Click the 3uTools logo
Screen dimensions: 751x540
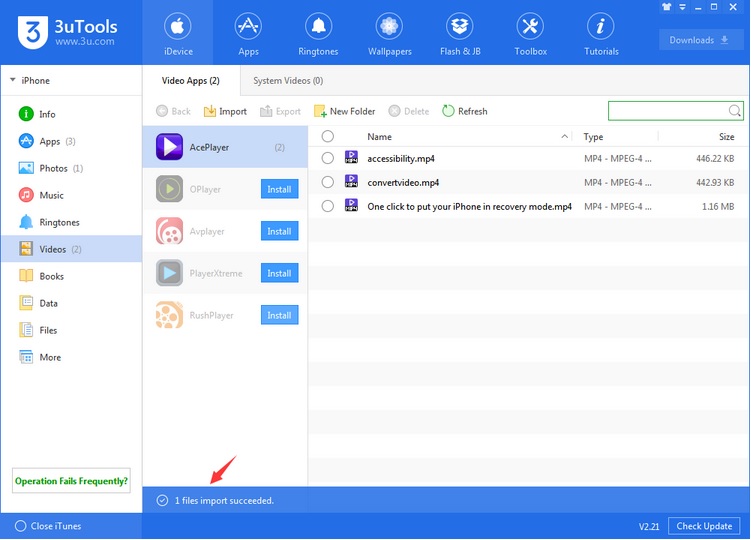(68, 32)
